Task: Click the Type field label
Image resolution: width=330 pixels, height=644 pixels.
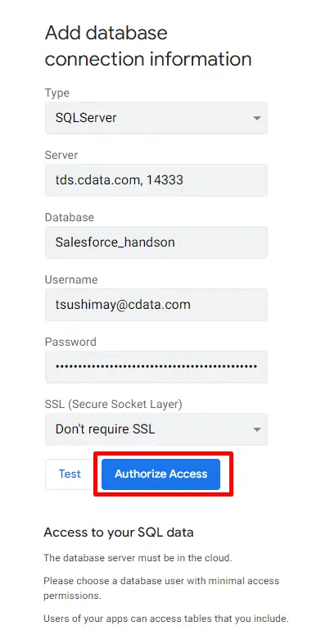Action: pyautogui.click(x=57, y=93)
